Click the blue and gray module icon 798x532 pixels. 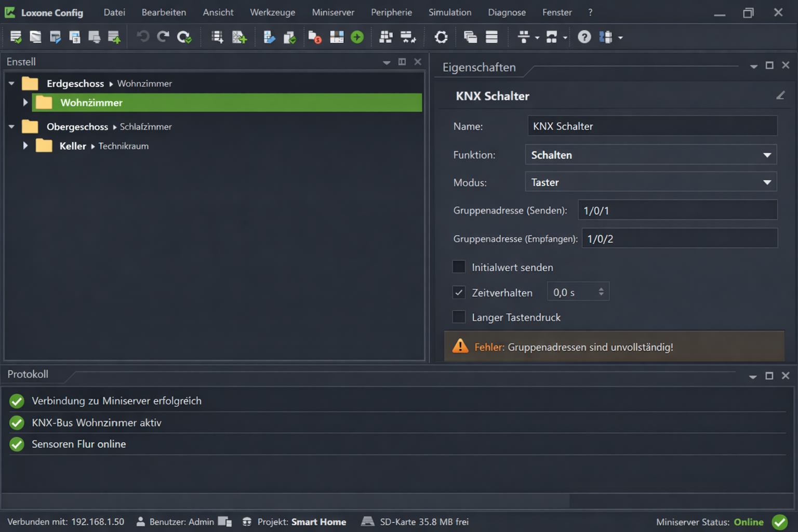(x=606, y=37)
